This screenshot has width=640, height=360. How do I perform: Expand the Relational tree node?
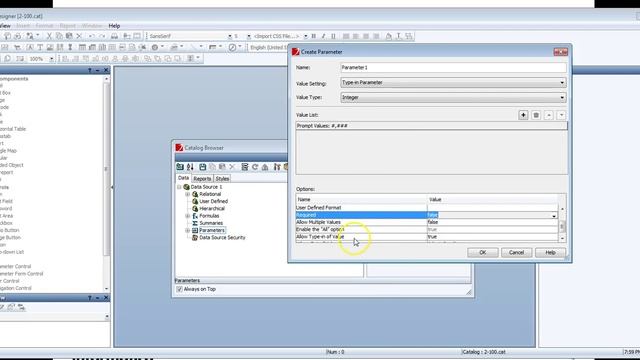tap(188, 194)
